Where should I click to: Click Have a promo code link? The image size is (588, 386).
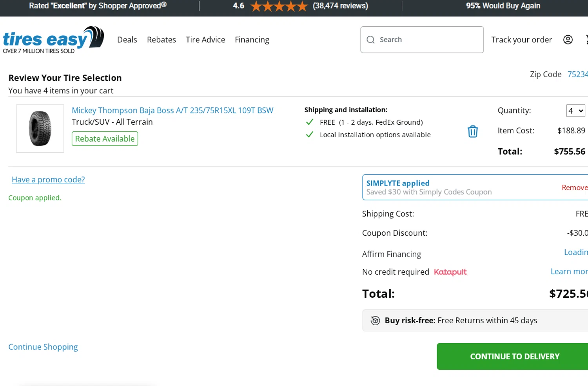point(48,180)
